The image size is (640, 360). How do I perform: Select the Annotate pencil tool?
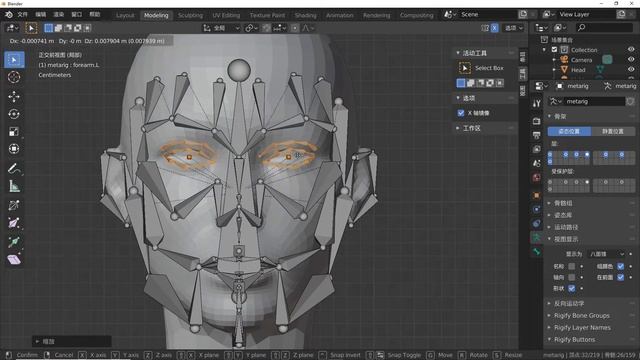click(14, 168)
